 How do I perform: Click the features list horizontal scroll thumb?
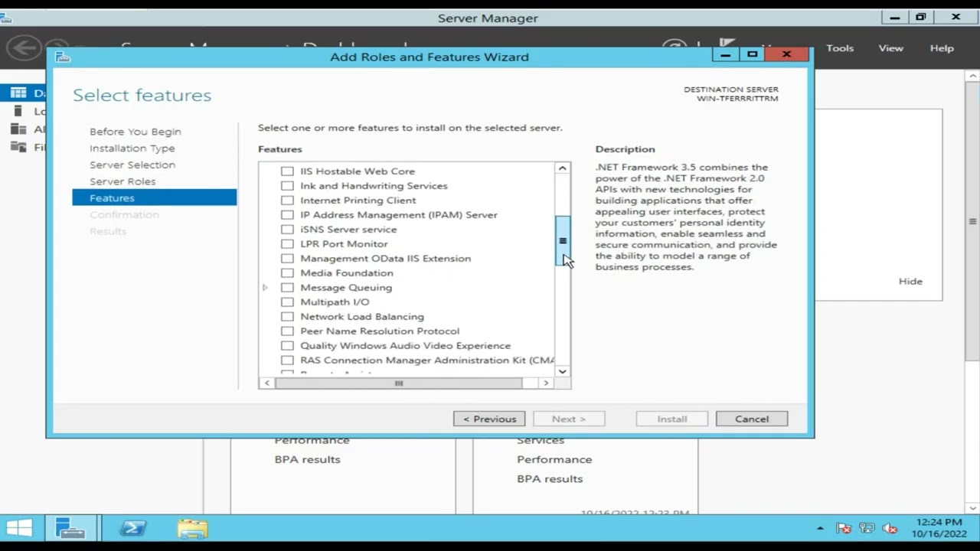pyautogui.click(x=399, y=383)
